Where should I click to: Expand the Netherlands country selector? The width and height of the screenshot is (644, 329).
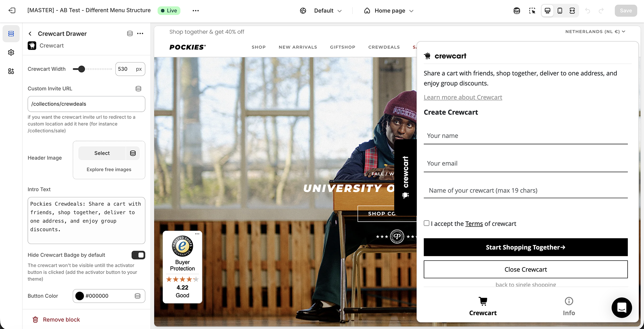[595, 32]
